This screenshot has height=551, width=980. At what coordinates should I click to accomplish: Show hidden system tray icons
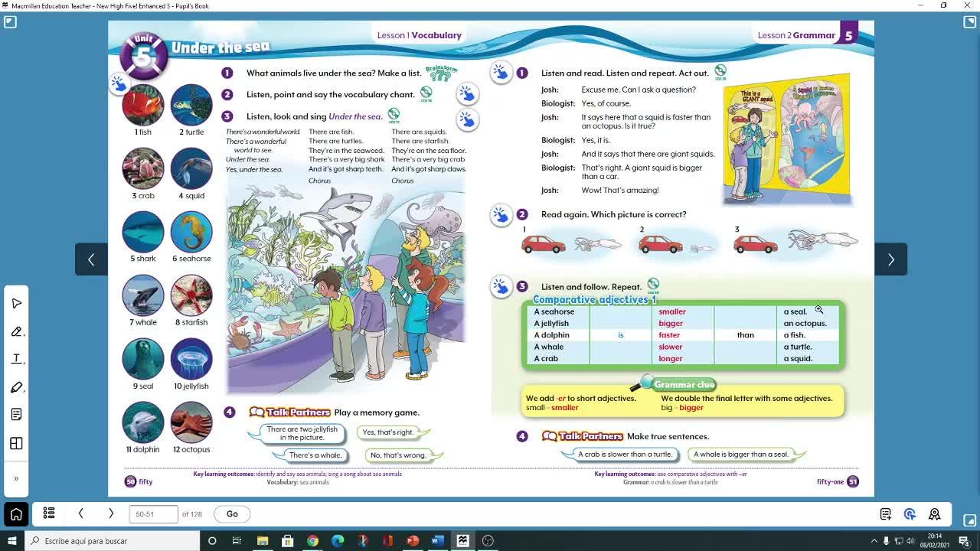click(x=874, y=541)
